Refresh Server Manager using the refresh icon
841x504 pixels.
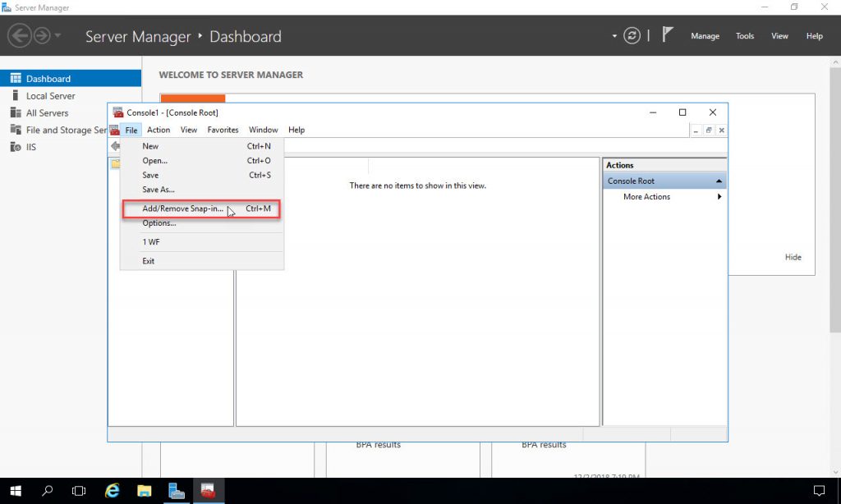pos(631,35)
